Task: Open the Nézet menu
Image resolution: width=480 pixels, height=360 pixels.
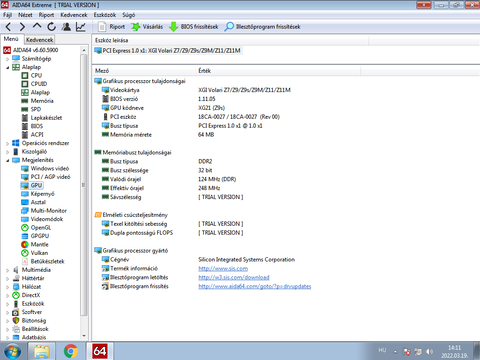Action: pyautogui.click(x=25, y=15)
